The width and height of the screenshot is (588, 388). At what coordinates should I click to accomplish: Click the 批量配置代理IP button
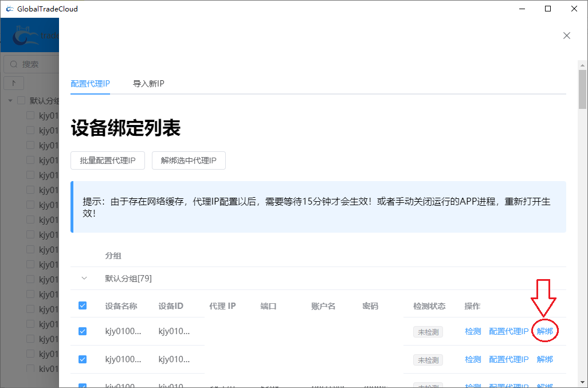pos(107,160)
